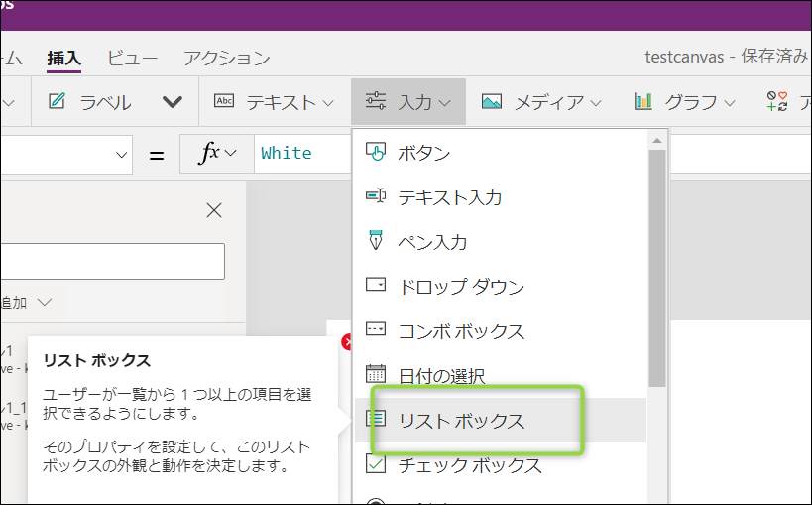Viewport: 812px width, 505px height.
Task: Click the Text input (テキスト入力) icon
Action: (376, 196)
